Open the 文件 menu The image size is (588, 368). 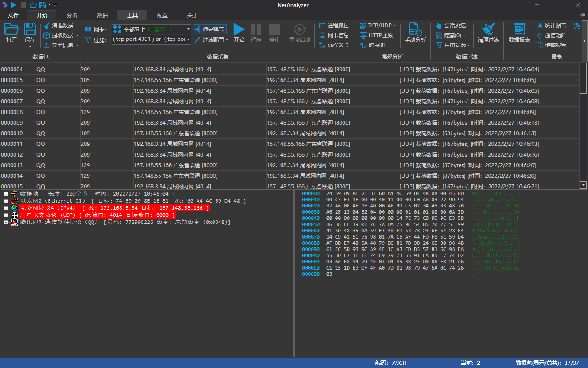[x=13, y=15]
